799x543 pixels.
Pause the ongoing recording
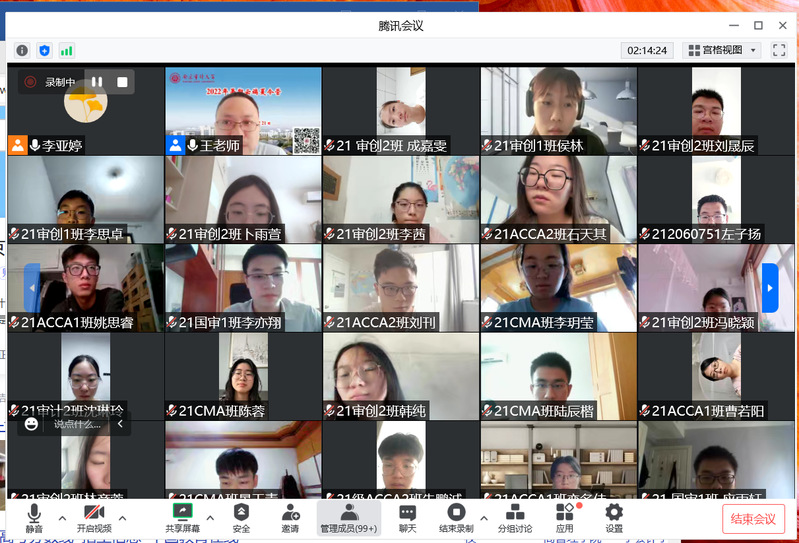[x=97, y=82]
